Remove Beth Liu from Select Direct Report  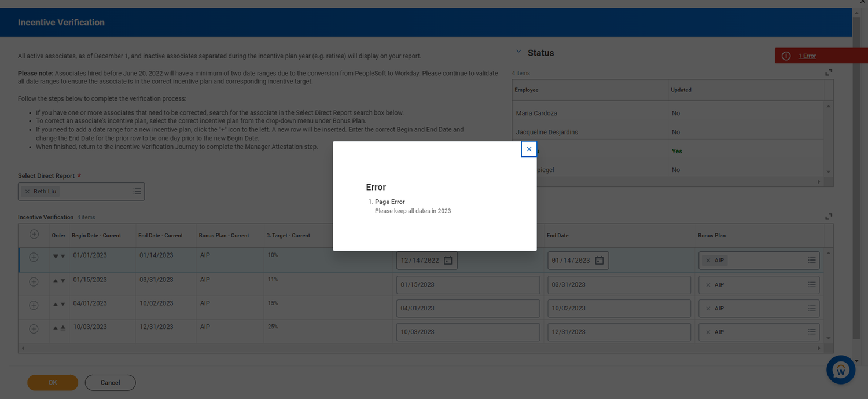pyautogui.click(x=27, y=191)
